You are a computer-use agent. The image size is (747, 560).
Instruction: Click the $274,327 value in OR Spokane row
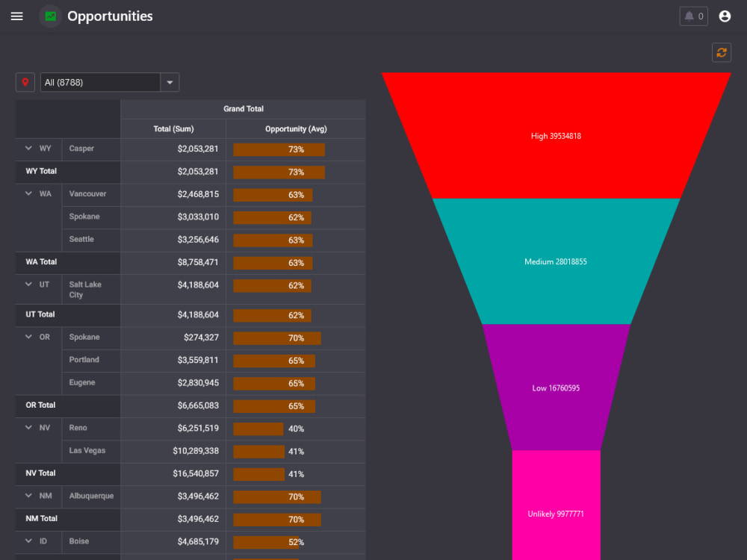201,337
